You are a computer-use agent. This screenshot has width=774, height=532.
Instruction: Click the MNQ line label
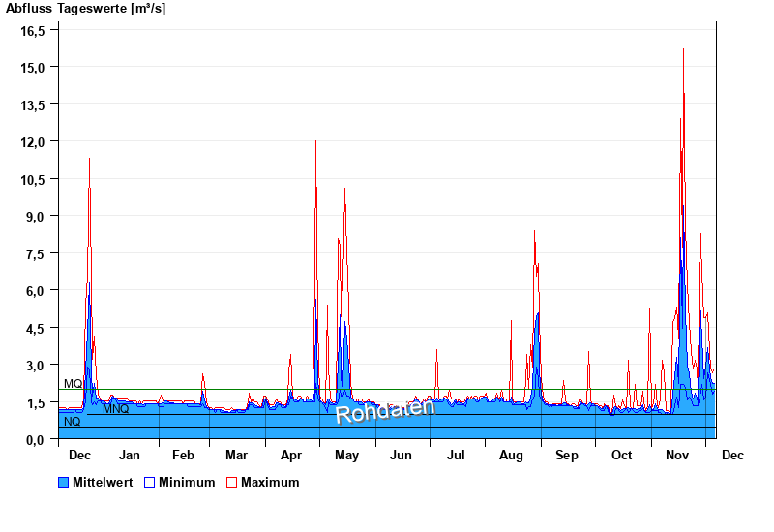(116, 409)
